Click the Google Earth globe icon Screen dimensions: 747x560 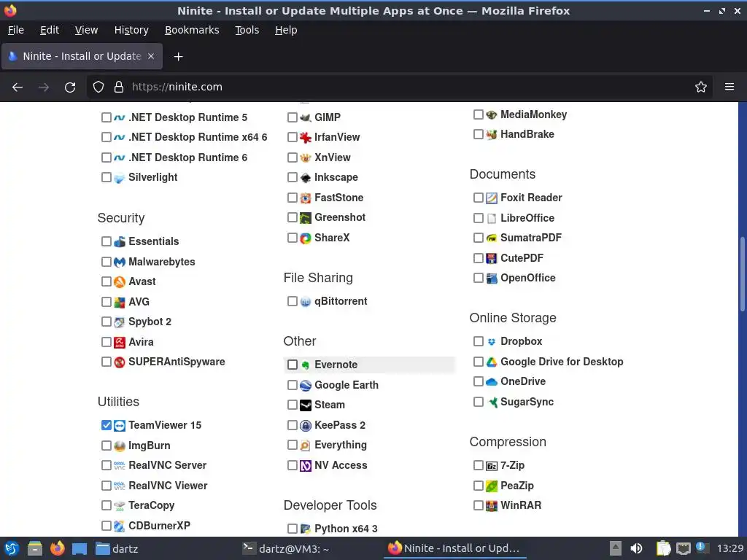(306, 385)
